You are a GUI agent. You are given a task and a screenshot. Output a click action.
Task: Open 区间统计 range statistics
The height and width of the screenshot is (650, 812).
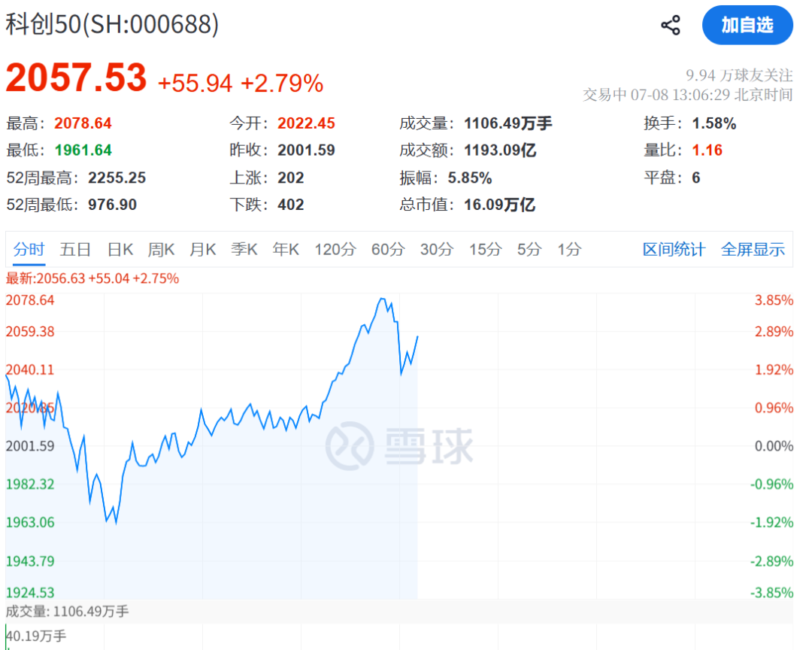[x=674, y=249]
